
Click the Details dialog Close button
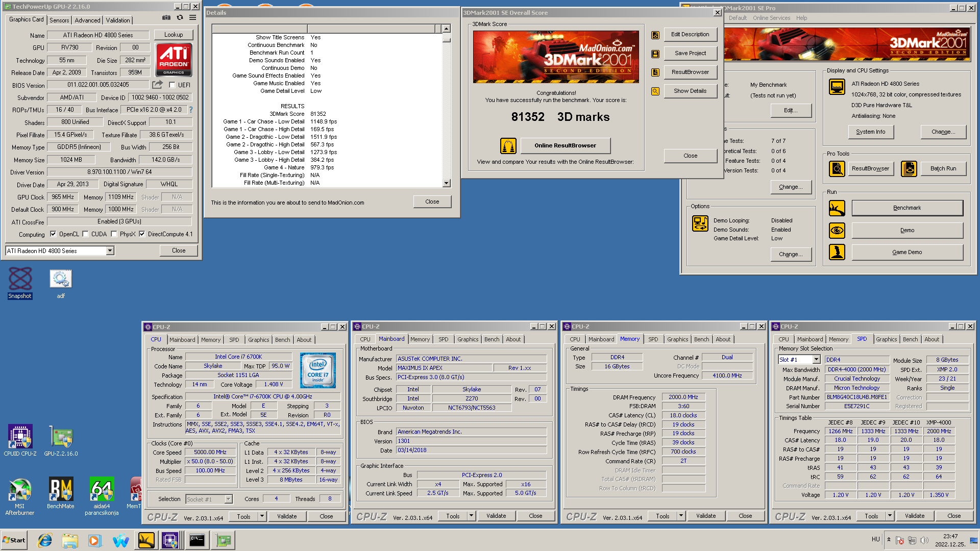(432, 202)
